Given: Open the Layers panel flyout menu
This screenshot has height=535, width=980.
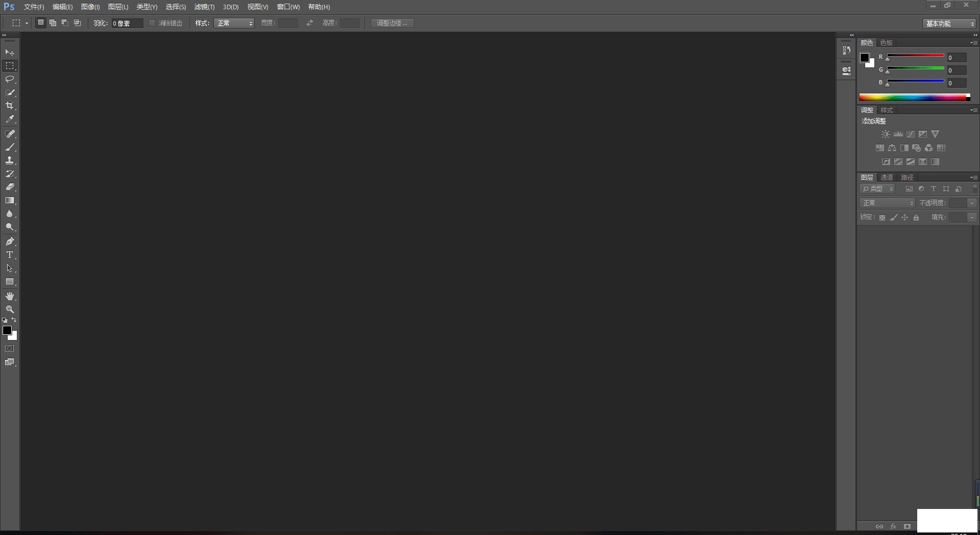Looking at the screenshot, I should coord(974,178).
